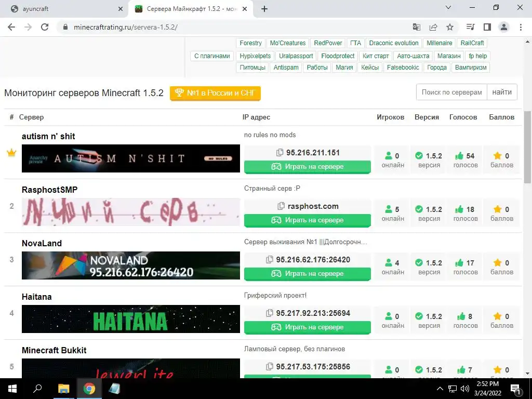Click star points icon for RasphostSMP
The height and width of the screenshot is (399, 532).
click(x=497, y=209)
